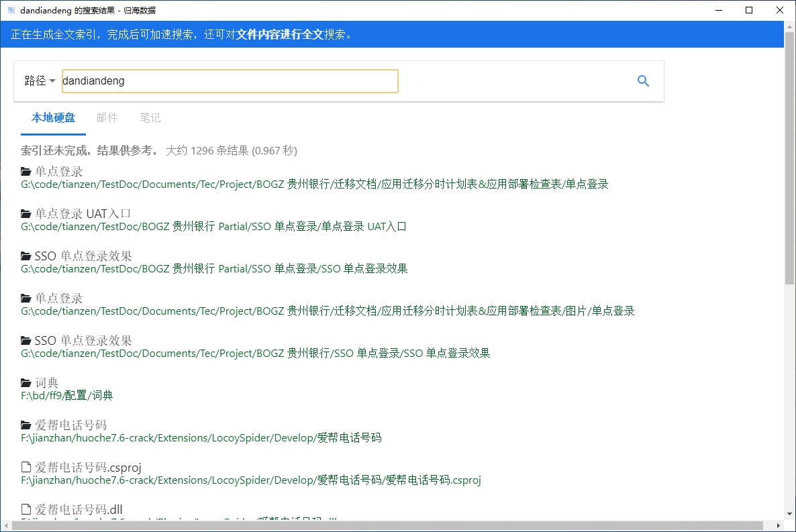Switch to the 笔记 tab
This screenshot has width=796, height=532.
150,118
